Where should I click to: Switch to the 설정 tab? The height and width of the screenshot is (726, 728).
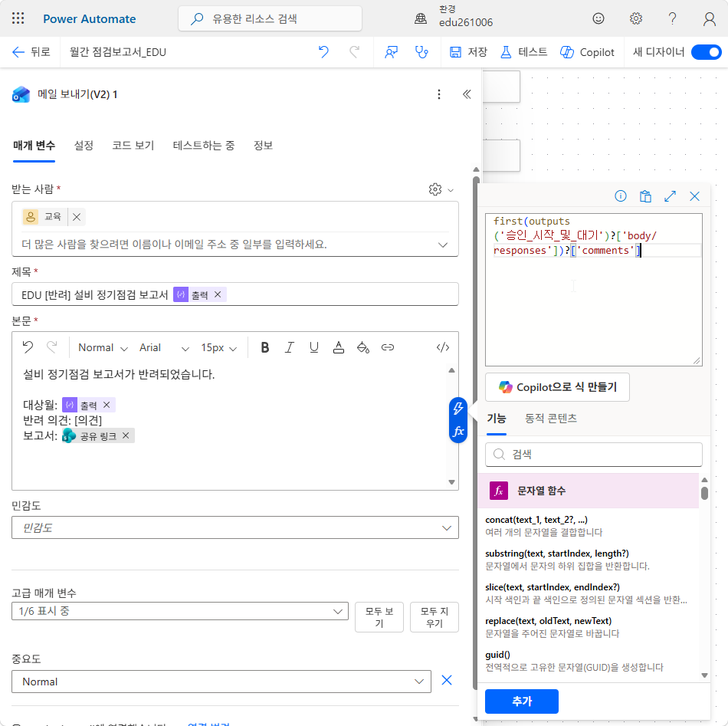point(84,146)
